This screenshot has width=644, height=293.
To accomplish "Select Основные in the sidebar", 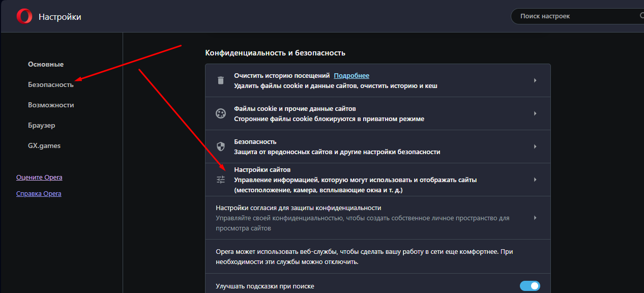I will click(x=46, y=64).
